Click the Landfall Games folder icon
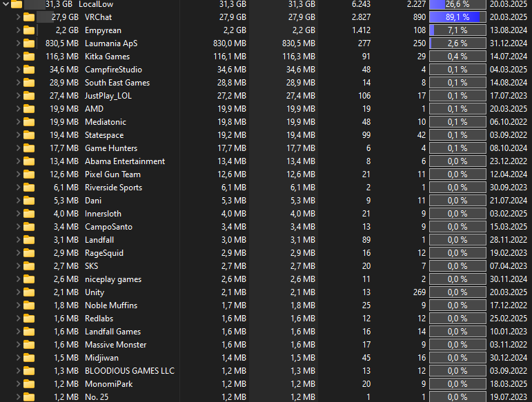 (x=29, y=332)
